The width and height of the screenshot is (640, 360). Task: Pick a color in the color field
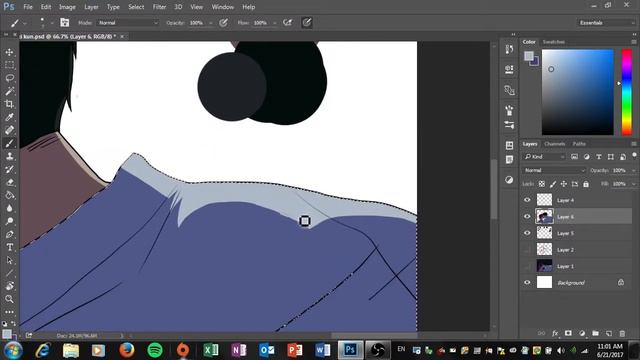click(x=578, y=92)
